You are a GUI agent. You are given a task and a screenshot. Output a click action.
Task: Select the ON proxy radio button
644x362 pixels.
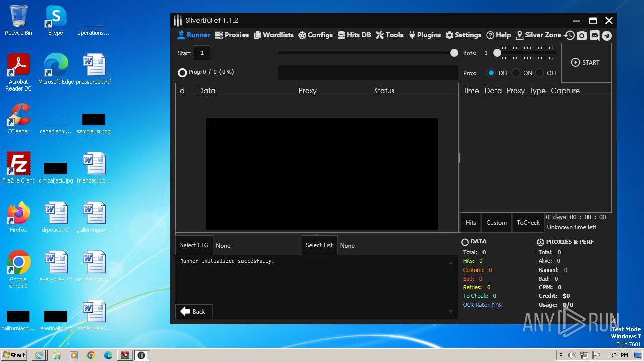516,73
